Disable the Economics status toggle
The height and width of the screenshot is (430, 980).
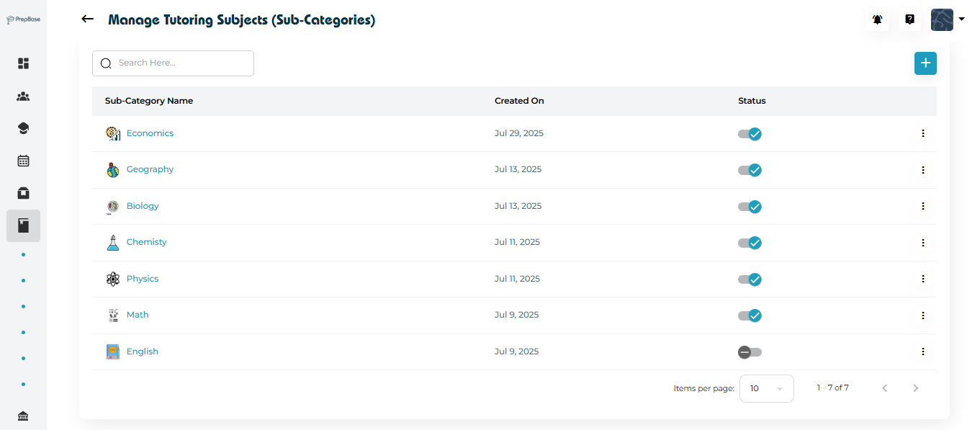click(750, 134)
